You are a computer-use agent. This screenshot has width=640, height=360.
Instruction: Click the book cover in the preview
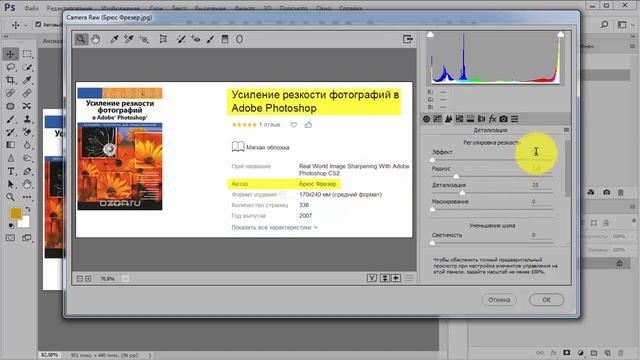tap(120, 149)
